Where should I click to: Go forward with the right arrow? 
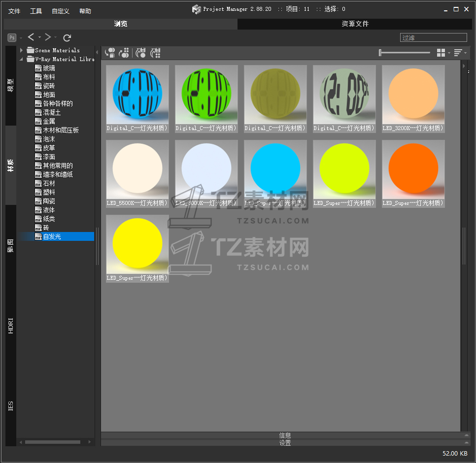(48, 37)
